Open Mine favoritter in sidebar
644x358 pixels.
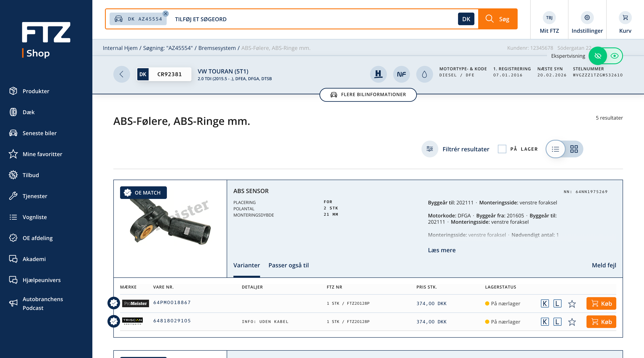pos(42,154)
